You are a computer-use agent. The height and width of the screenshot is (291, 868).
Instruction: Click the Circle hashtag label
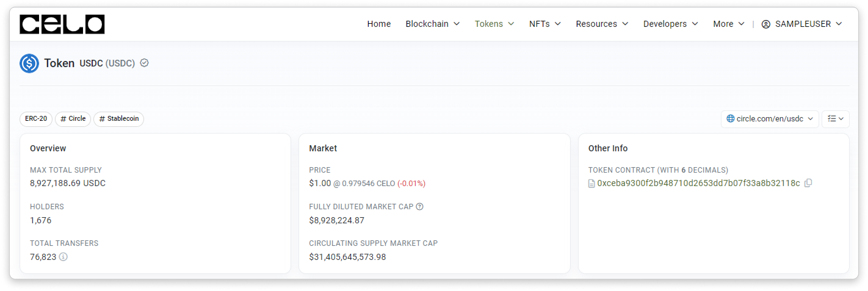pos(73,119)
